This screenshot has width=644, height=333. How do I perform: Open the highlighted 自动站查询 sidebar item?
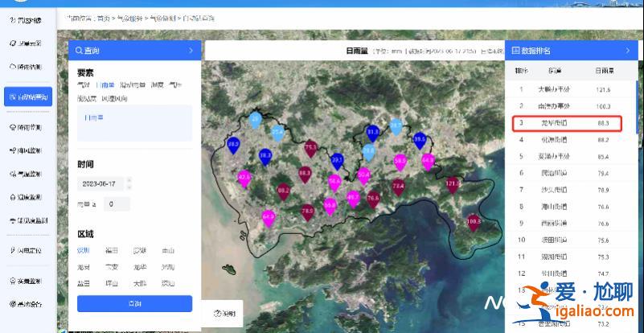tap(28, 97)
